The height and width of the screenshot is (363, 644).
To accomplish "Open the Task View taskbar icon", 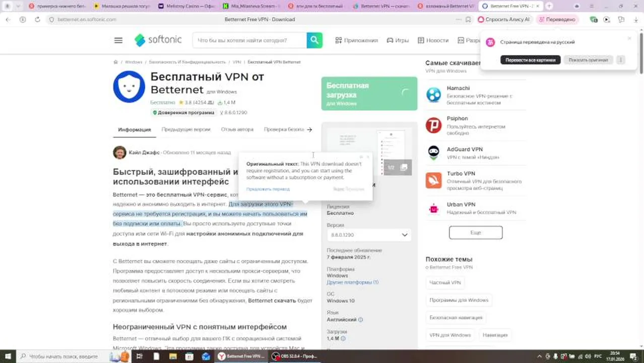I will (x=140, y=356).
